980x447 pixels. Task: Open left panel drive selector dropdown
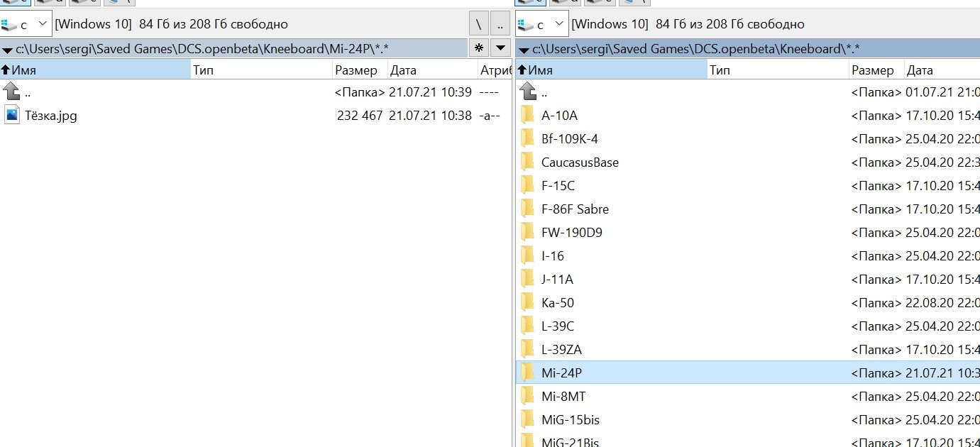(x=26, y=24)
